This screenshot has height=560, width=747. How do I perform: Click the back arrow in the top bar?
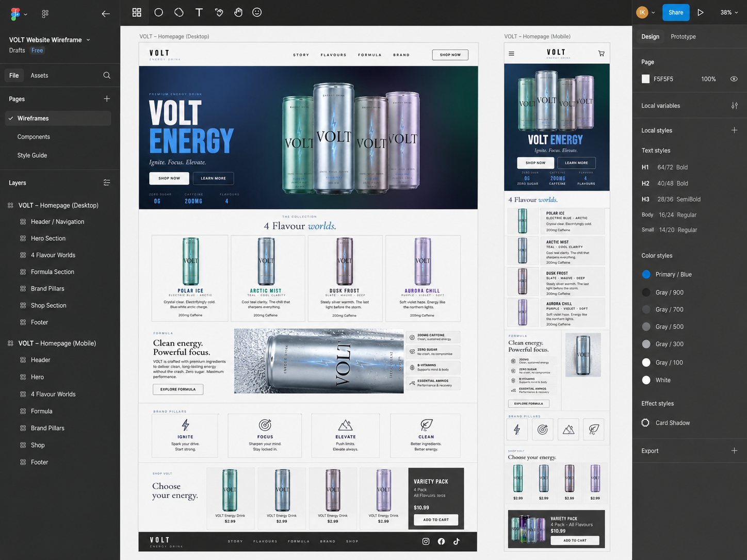click(106, 14)
